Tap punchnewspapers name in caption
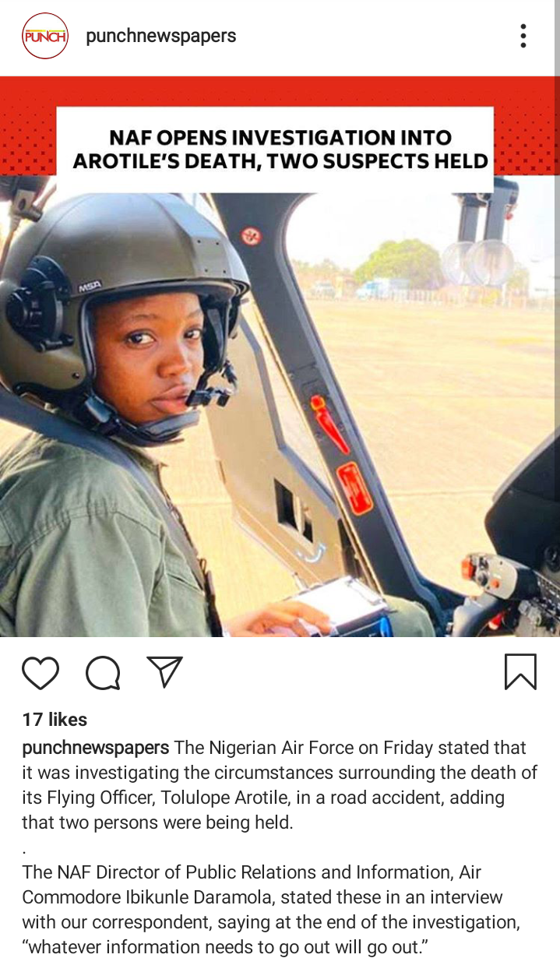560x965 pixels. tap(96, 748)
